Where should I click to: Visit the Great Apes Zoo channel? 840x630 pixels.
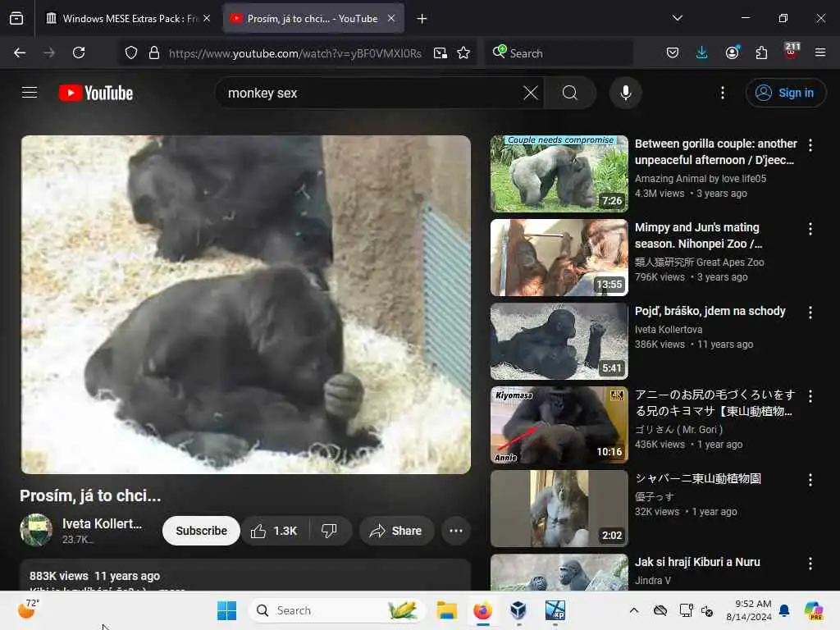coord(699,262)
